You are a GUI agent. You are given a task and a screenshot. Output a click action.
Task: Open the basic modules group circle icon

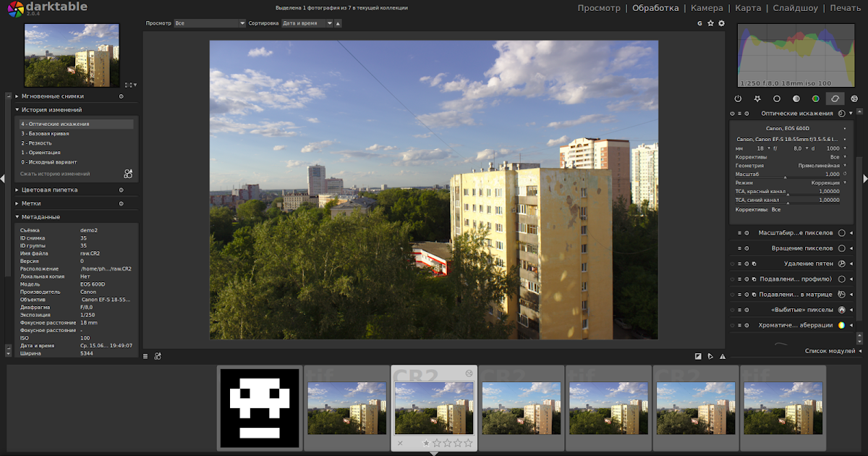pos(777,98)
